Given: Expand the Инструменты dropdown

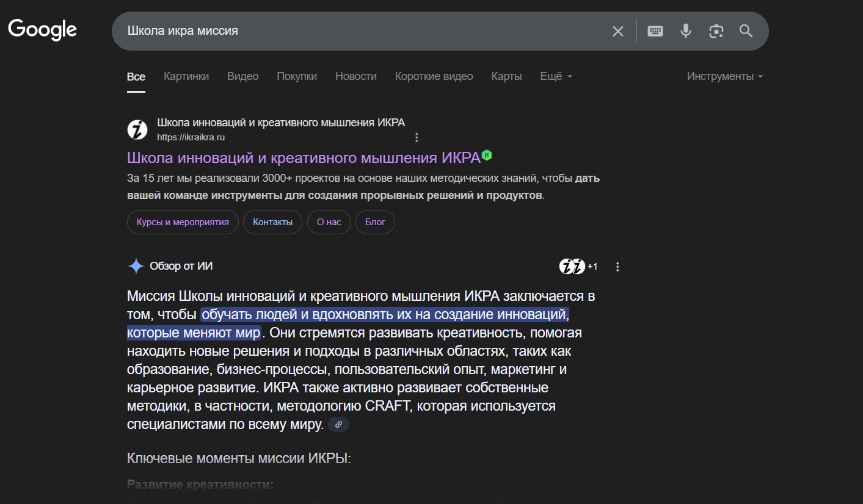Looking at the screenshot, I should (725, 76).
